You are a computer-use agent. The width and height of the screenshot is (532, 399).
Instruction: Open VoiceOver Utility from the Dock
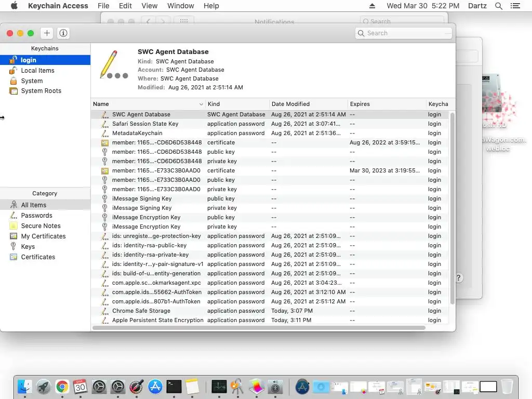point(275,387)
